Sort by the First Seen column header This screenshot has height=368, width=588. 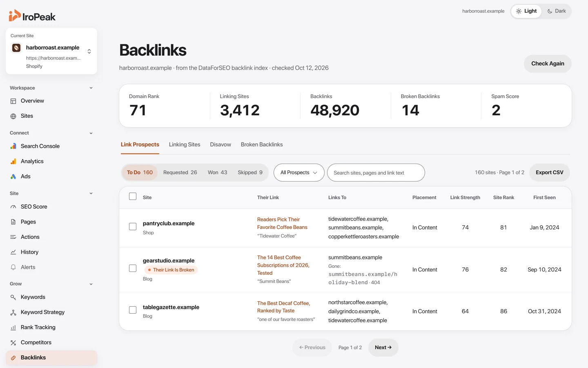tap(544, 197)
